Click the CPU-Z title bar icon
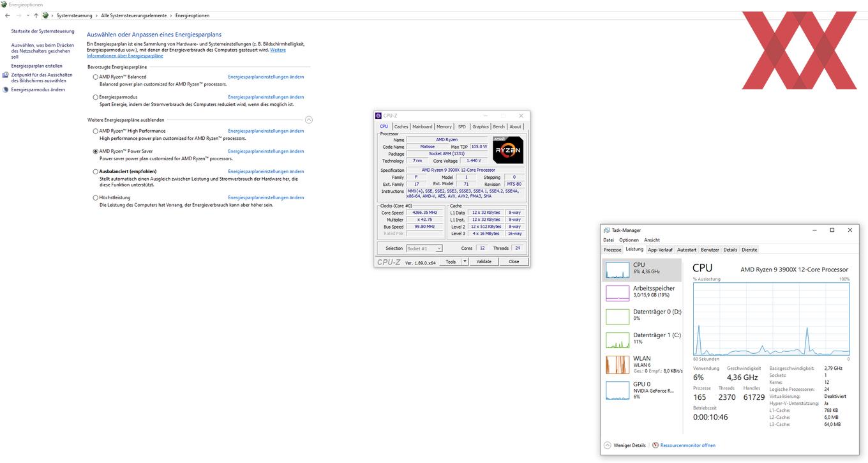868x463 pixels. pos(379,116)
